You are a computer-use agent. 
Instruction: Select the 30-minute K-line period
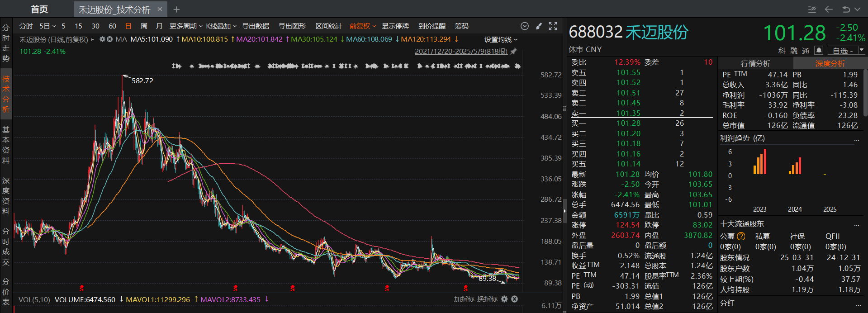point(95,26)
